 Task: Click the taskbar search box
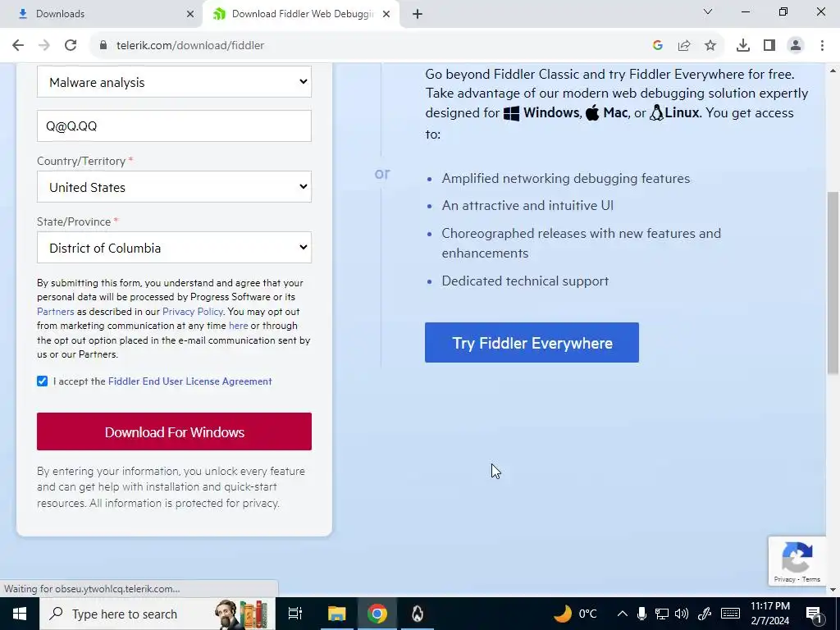[157, 614]
